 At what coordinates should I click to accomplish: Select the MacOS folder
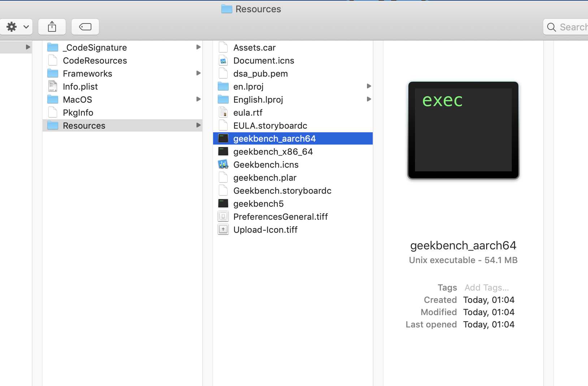coord(122,99)
